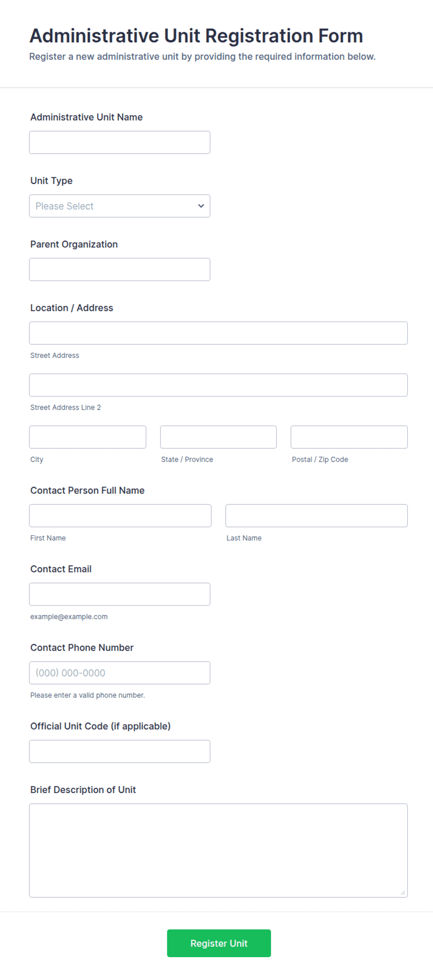
Task: Click the Postal / Zip Code field
Action: (349, 437)
